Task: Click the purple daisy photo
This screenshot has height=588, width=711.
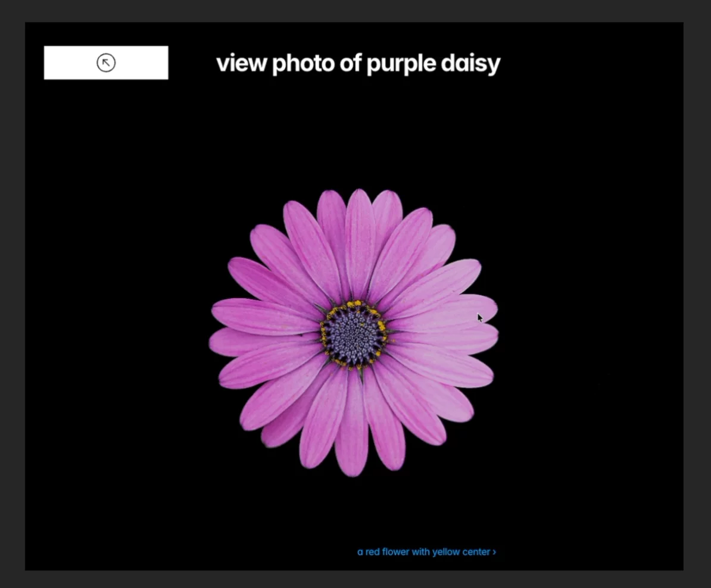Action: coord(354,332)
